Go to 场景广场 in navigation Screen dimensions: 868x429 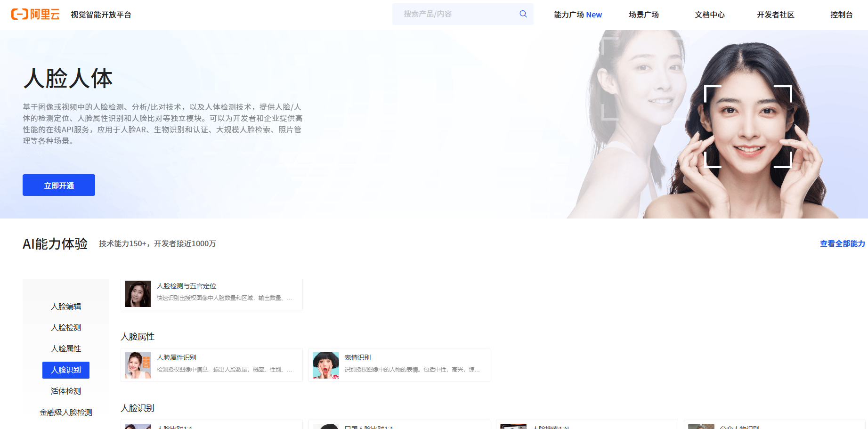[644, 15]
